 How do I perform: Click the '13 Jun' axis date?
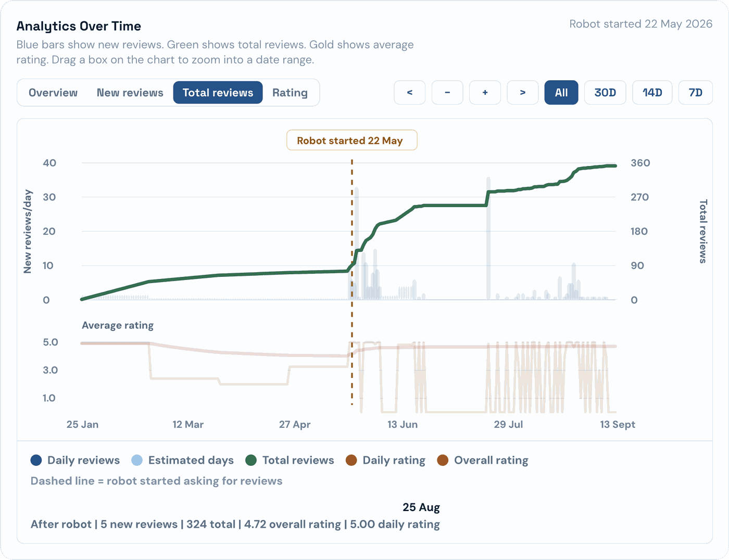[x=403, y=424]
